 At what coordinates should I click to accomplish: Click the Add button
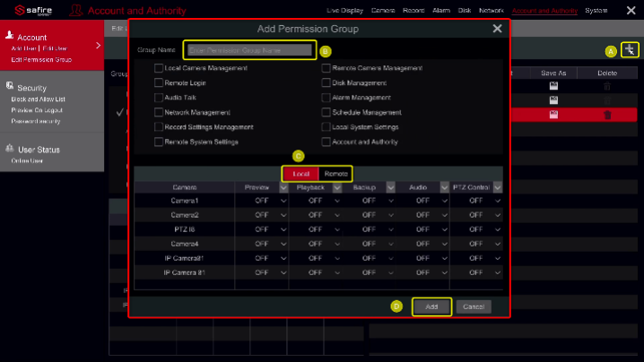pos(431,306)
